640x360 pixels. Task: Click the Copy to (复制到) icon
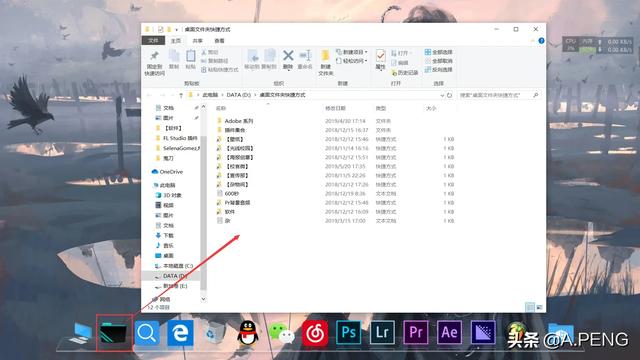click(269, 59)
